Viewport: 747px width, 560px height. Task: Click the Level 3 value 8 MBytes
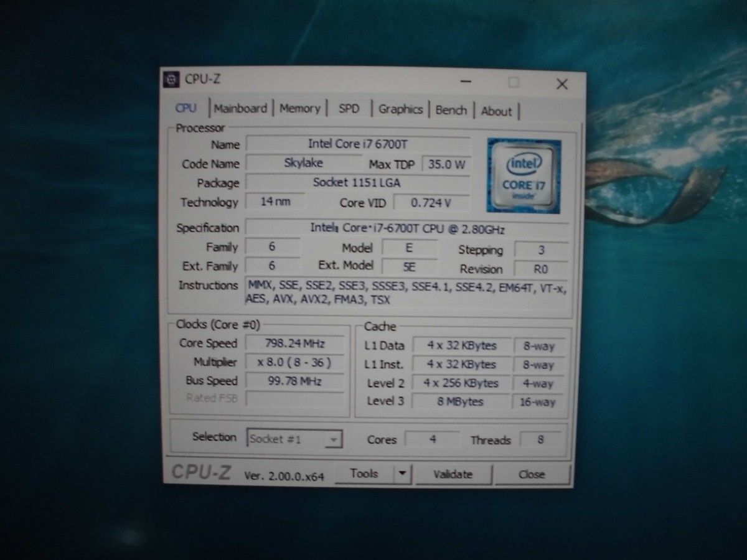461,401
